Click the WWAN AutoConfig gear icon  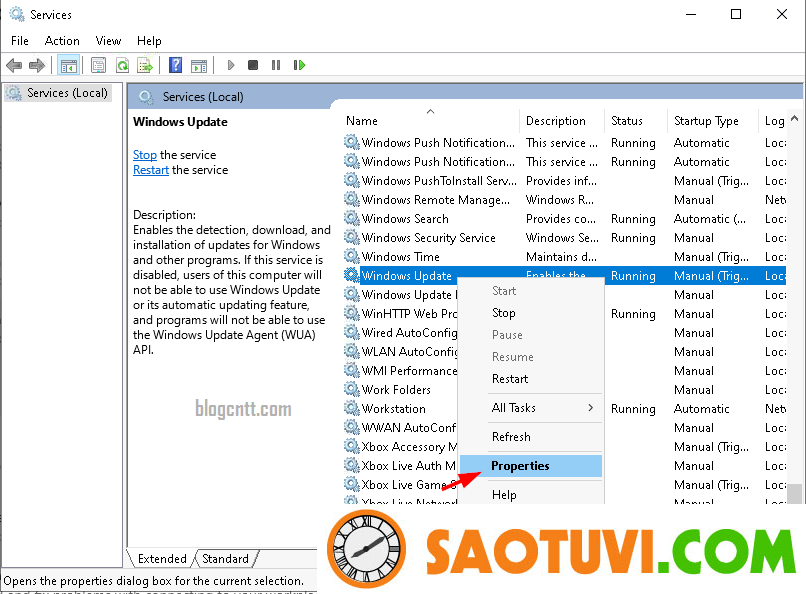(x=352, y=428)
